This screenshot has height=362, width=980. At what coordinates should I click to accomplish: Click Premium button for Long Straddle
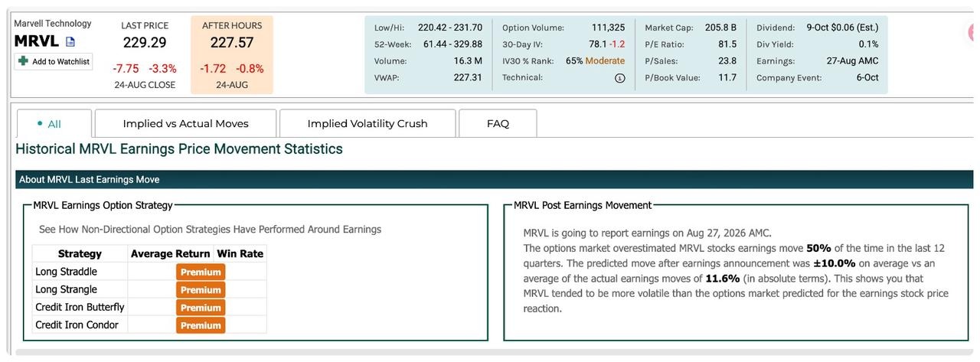pyautogui.click(x=201, y=272)
